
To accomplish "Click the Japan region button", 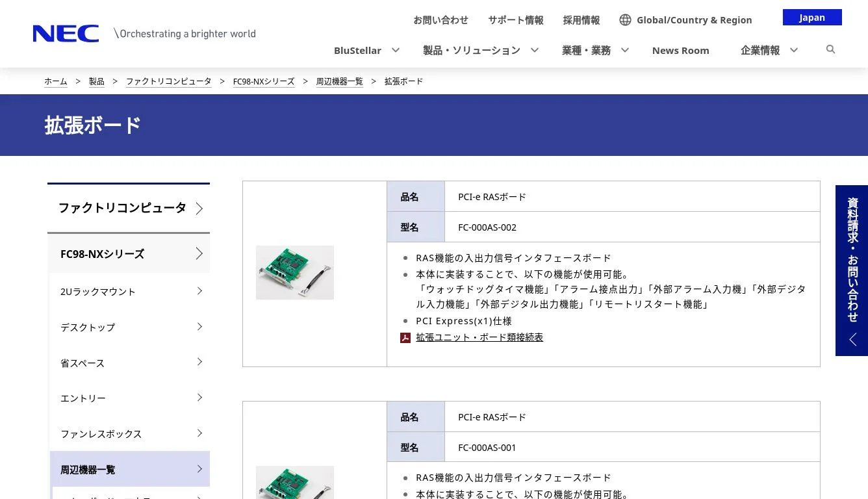I will pyautogui.click(x=812, y=18).
